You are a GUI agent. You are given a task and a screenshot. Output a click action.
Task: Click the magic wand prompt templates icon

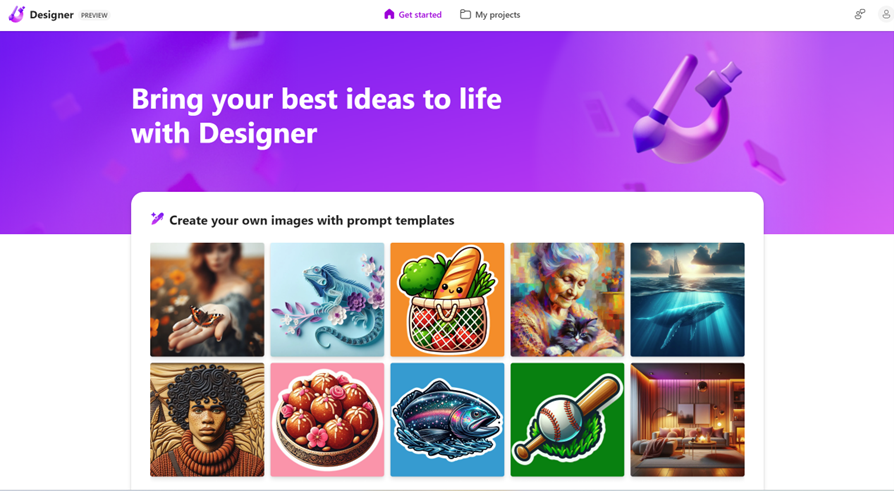click(x=157, y=218)
